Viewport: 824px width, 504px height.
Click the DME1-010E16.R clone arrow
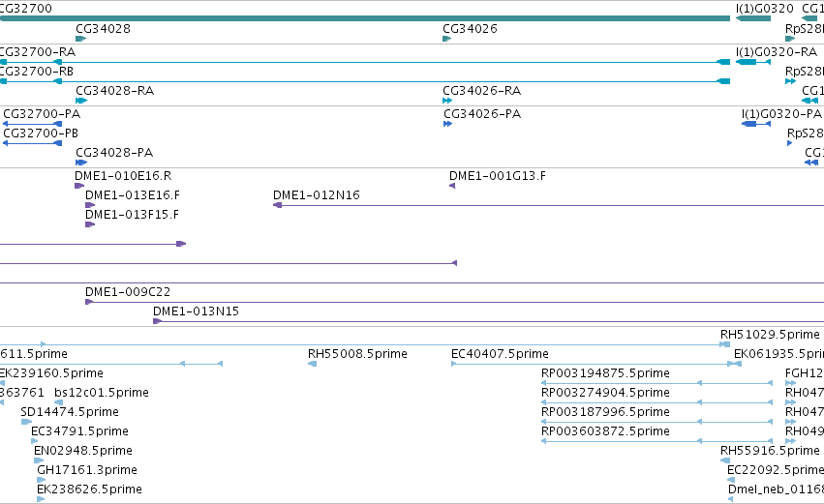pos(79,186)
